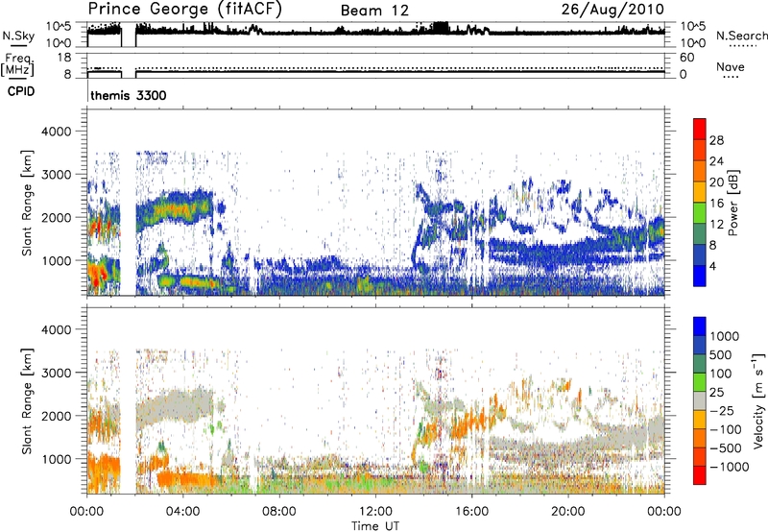Click the date '26/Aug/2010'

(612, 10)
